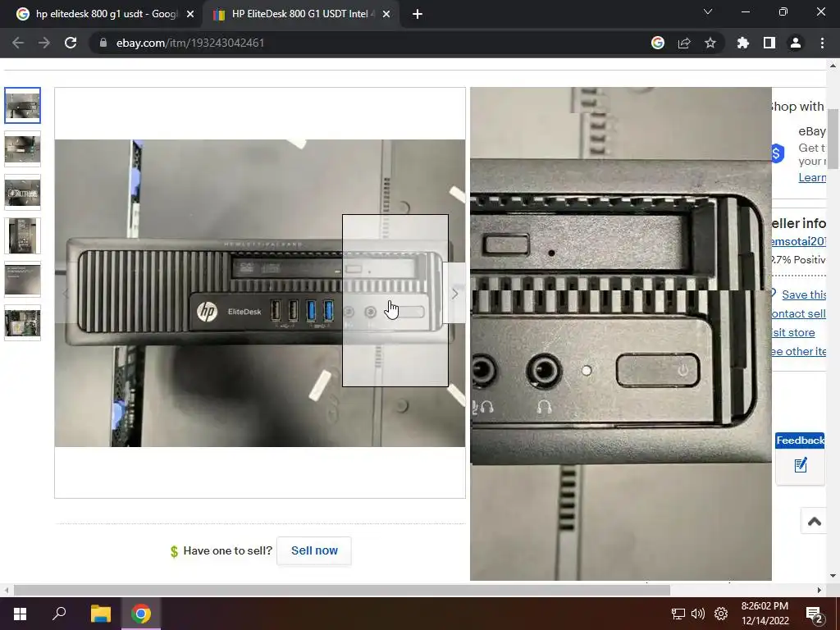Screen dimensions: 840x630
Task: Open the Extensions puzzle icon
Action: click(x=743, y=43)
